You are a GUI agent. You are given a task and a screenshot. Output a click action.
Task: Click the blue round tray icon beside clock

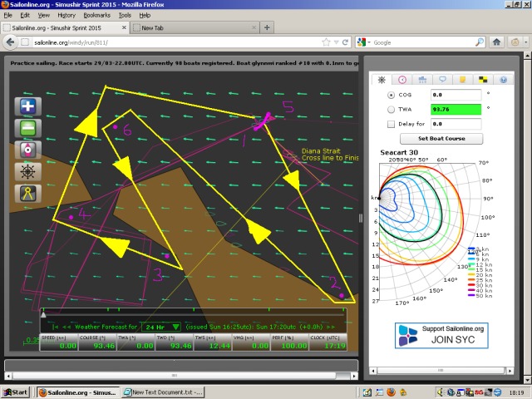coord(497,392)
